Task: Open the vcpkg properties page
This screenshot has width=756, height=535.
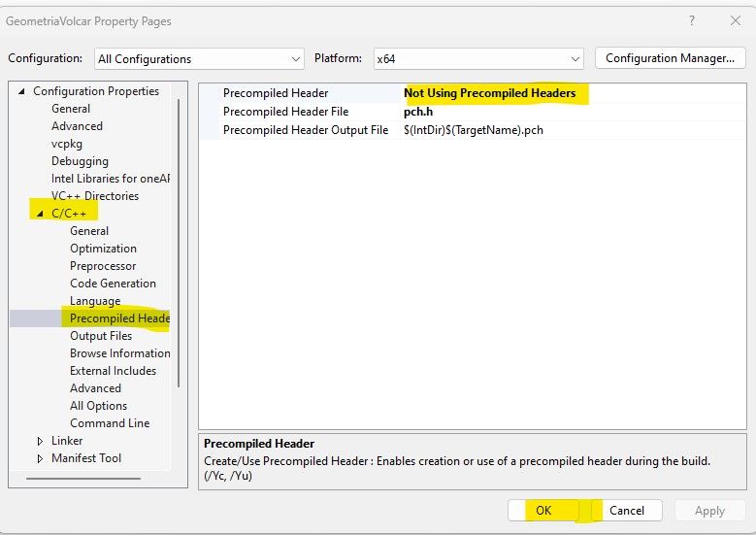Action: tap(67, 144)
